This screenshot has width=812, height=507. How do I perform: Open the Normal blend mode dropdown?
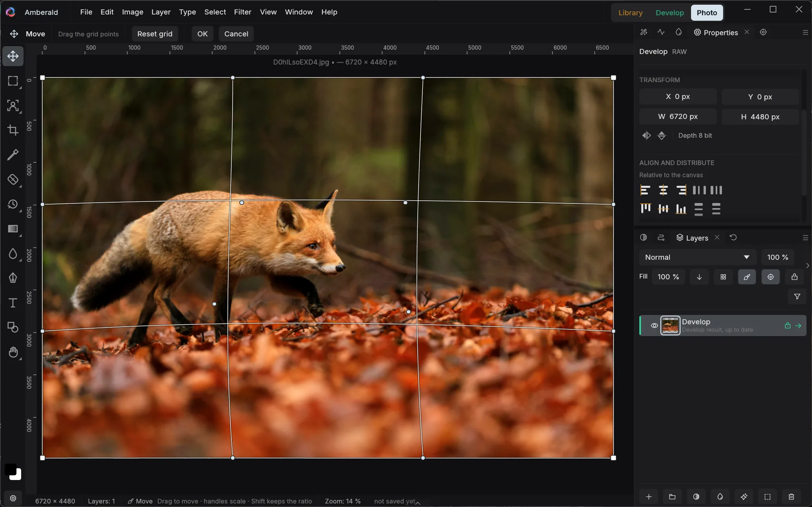[x=698, y=257]
